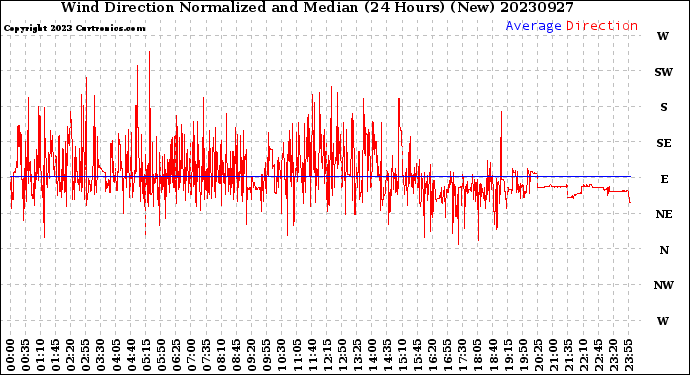Screen dimensions: 690x375
Task: Click the '22:10' time axis label
Action: coord(583,355)
